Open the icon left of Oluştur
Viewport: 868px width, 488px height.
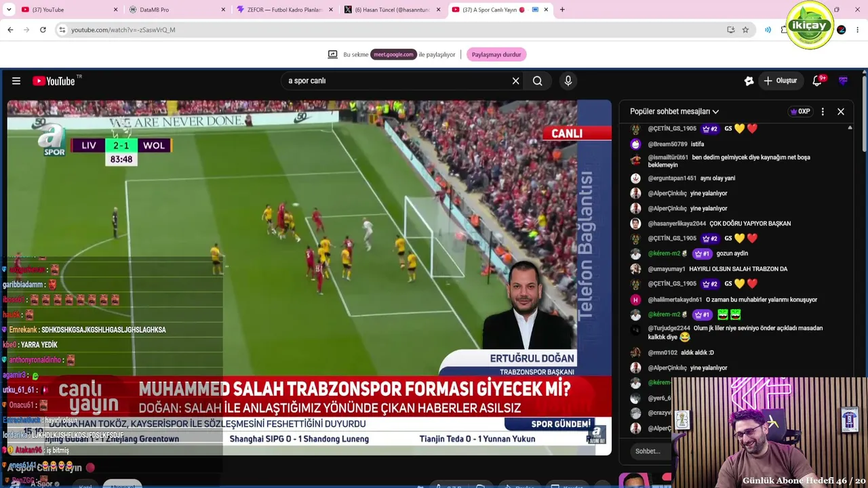(749, 81)
